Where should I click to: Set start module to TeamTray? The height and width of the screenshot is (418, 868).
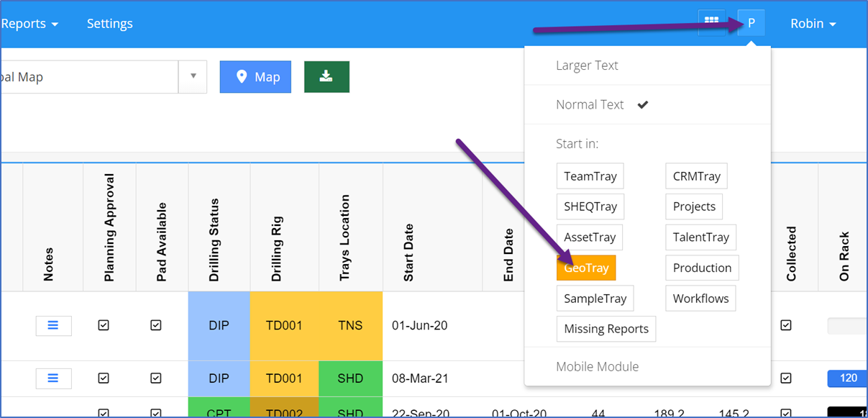coord(590,176)
